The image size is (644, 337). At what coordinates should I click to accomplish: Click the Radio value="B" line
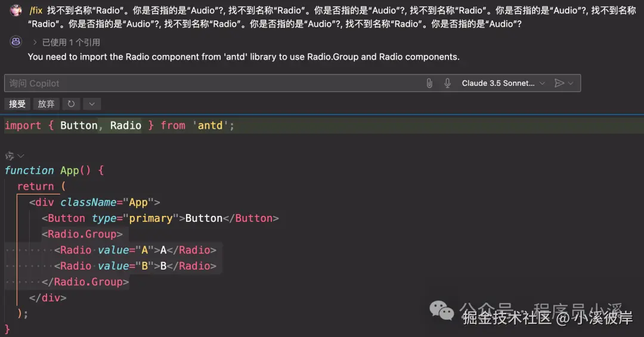coord(135,266)
